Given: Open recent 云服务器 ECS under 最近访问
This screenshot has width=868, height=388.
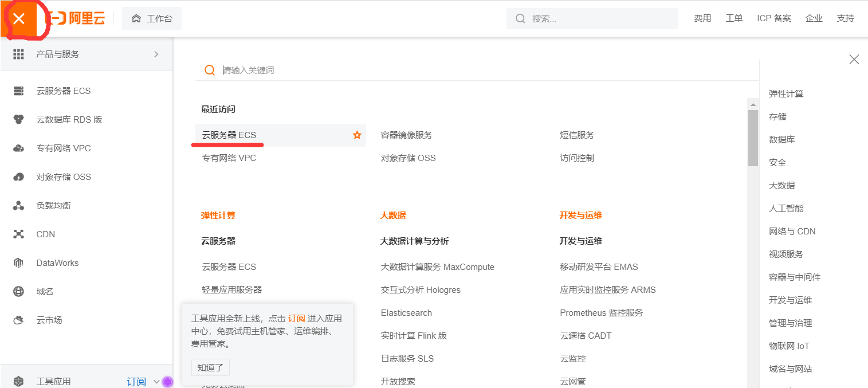Looking at the screenshot, I should pos(229,135).
